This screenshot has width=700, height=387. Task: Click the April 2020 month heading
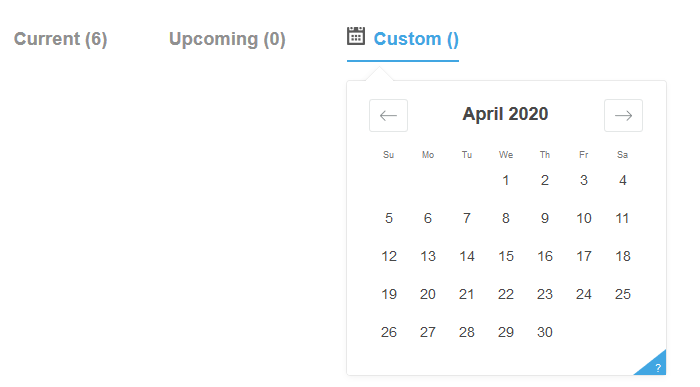pos(505,114)
